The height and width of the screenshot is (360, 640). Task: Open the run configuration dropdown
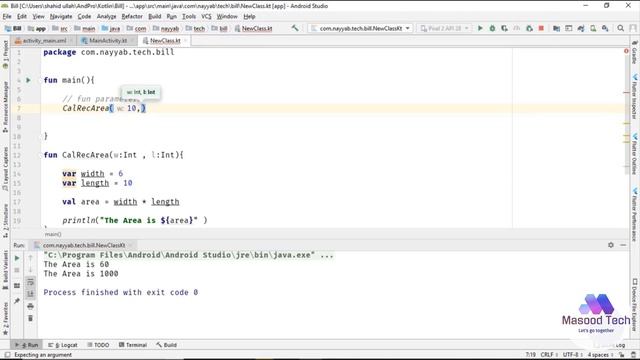[x=360, y=28]
